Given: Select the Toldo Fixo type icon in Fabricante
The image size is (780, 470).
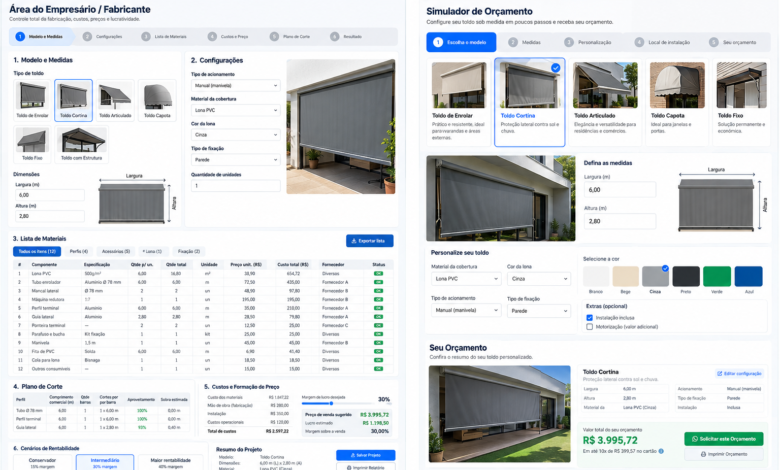Looking at the screenshot, I should [x=32, y=144].
